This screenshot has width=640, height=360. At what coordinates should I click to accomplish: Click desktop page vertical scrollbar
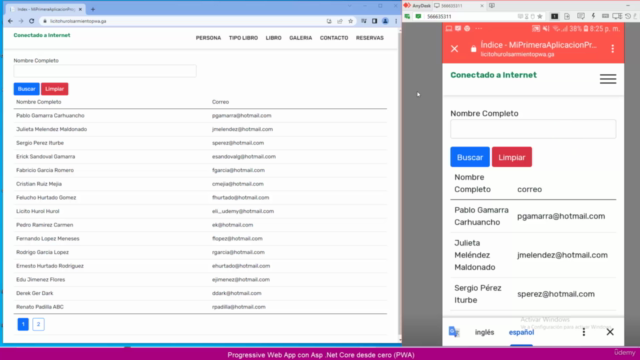click(399, 184)
